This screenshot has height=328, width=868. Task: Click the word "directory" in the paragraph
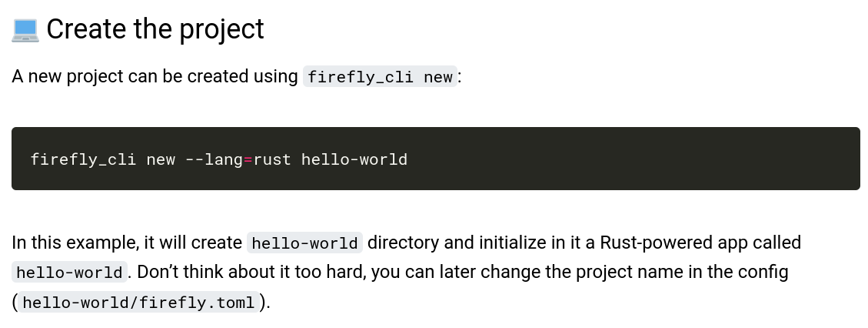[x=403, y=243]
